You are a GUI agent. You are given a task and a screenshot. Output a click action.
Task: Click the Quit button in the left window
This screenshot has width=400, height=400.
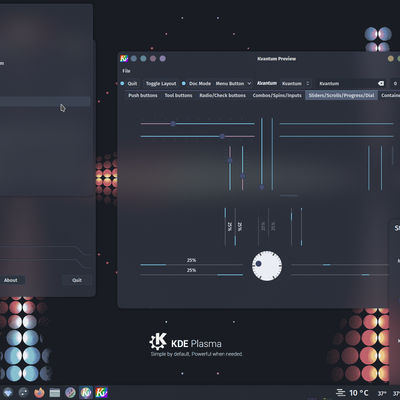pyautogui.click(x=77, y=280)
